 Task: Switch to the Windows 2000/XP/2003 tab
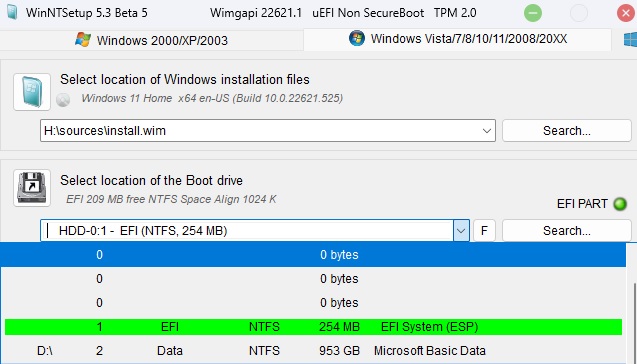(x=151, y=40)
